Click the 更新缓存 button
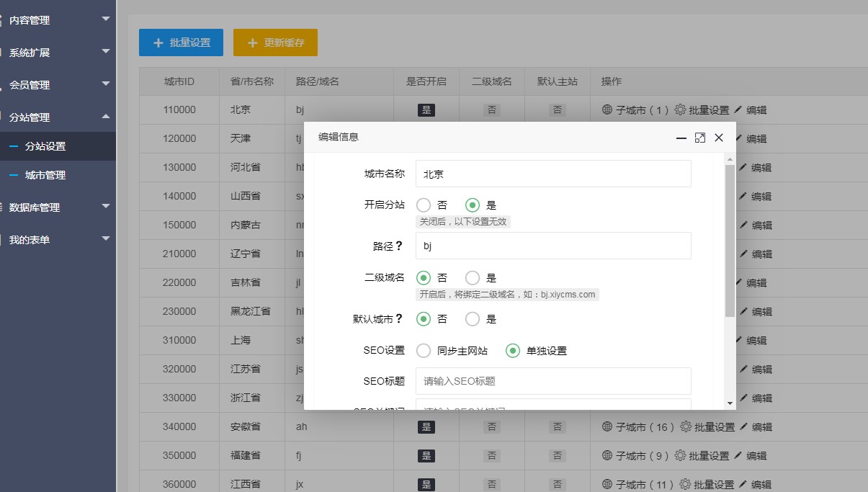The height and width of the screenshot is (492, 868). tap(275, 43)
